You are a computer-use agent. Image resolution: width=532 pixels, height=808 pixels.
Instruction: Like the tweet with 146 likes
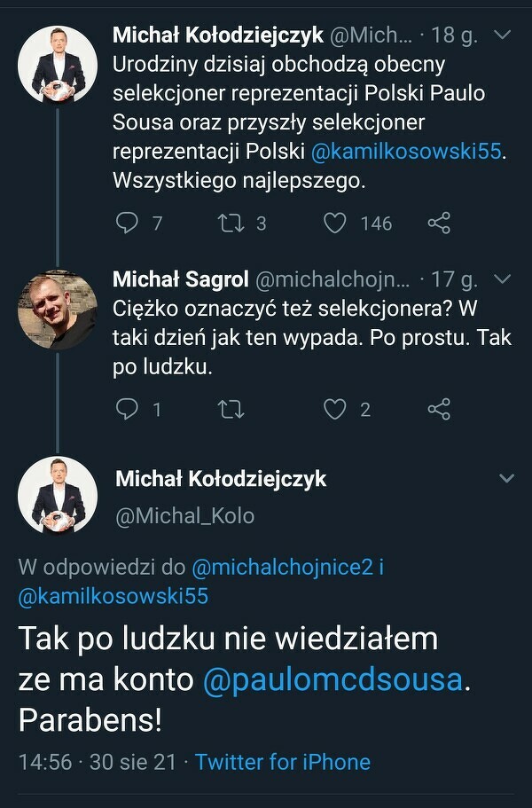[x=334, y=223]
